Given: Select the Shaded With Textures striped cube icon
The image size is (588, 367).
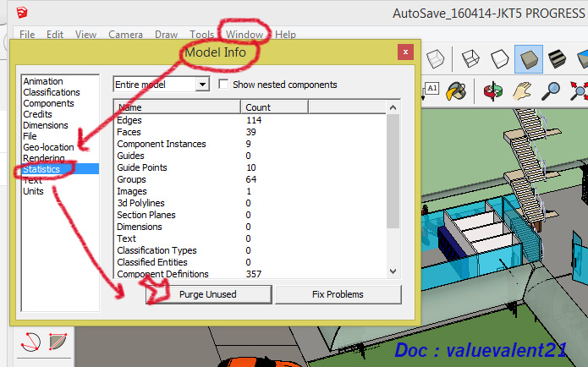Looking at the screenshot, I should click(x=557, y=59).
